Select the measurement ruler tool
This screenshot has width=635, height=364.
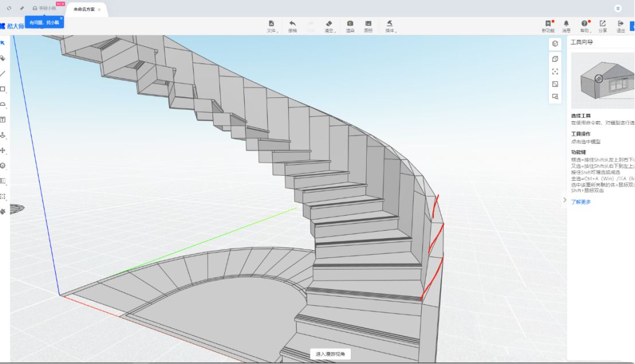pyautogui.click(x=2, y=181)
